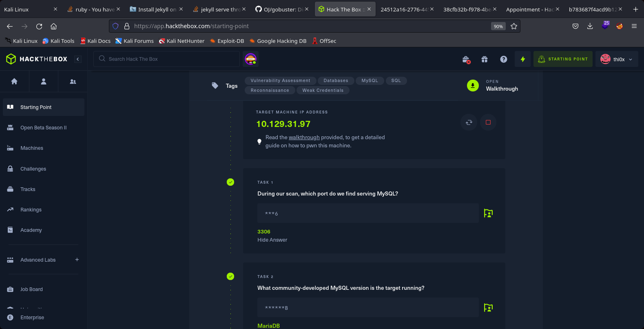This screenshot has height=329, width=644.
Task: Stop the machine with red square
Action: point(488,122)
